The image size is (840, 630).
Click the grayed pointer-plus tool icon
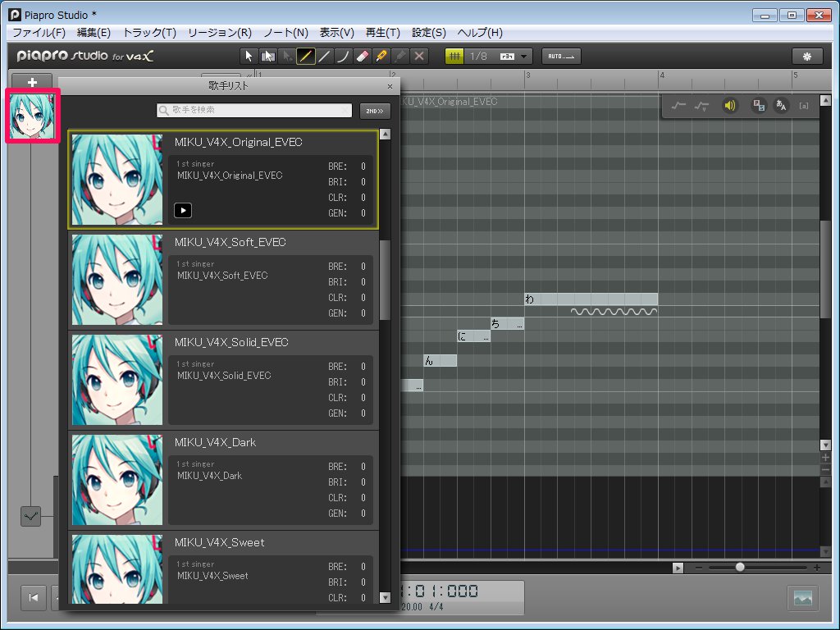click(286, 57)
